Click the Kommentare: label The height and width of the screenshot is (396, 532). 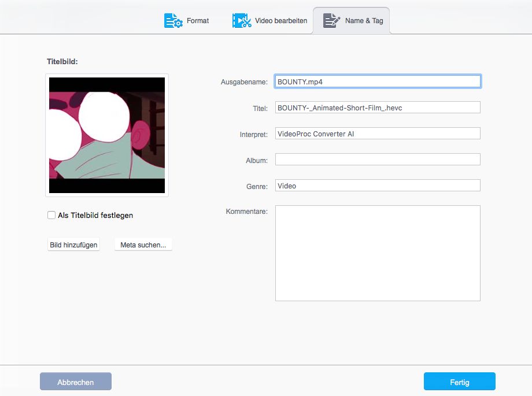[x=247, y=212]
